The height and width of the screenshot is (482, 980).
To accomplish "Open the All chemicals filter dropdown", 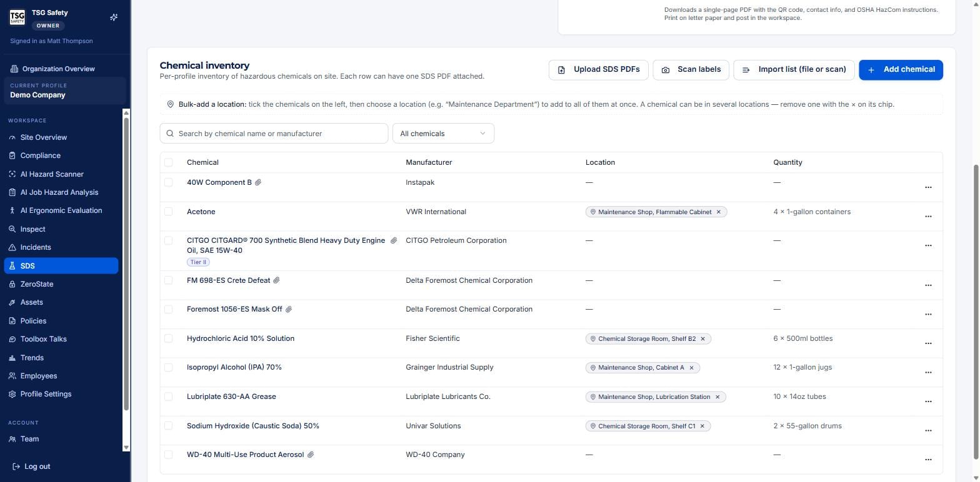I will pos(443,134).
